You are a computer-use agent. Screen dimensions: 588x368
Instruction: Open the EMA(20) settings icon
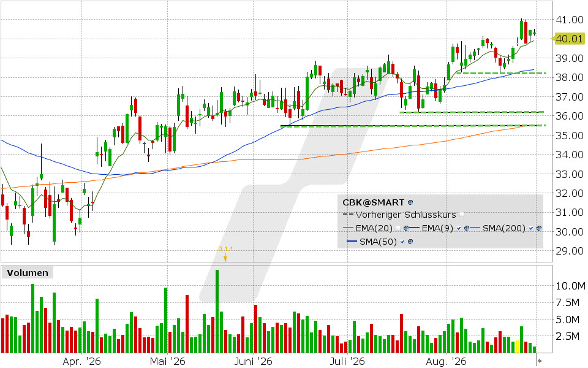click(x=405, y=228)
